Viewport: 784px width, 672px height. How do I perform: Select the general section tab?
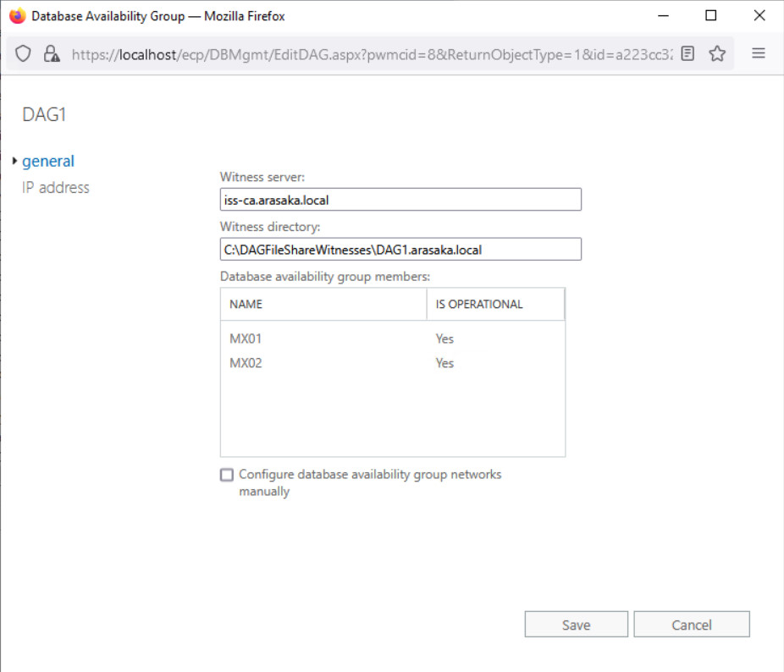(x=48, y=161)
